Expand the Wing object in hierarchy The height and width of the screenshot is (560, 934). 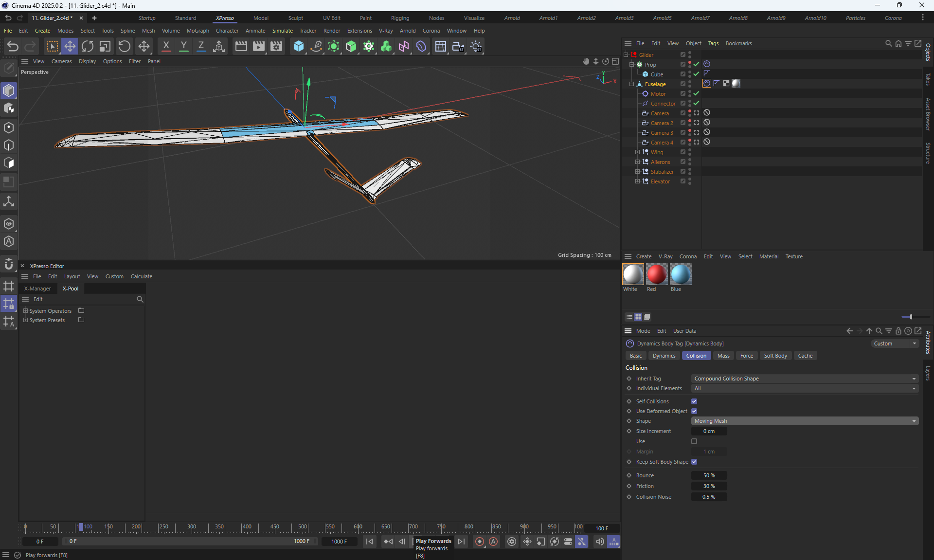pyautogui.click(x=637, y=152)
